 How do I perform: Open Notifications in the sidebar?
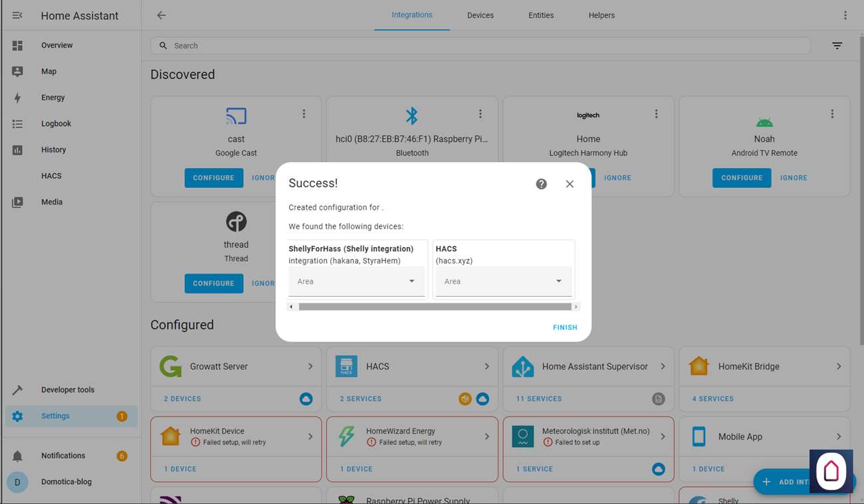tap(63, 456)
